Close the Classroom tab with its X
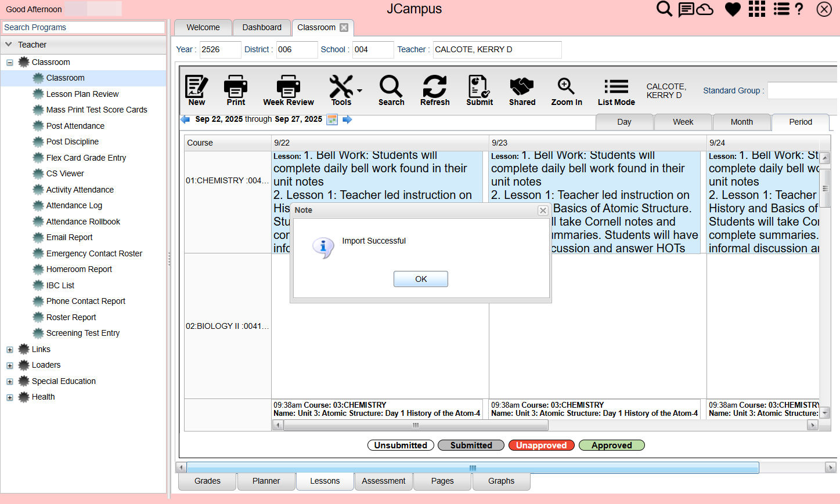Image resolution: width=840 pixels, height=504 pixels. click(x=344, y=27)
